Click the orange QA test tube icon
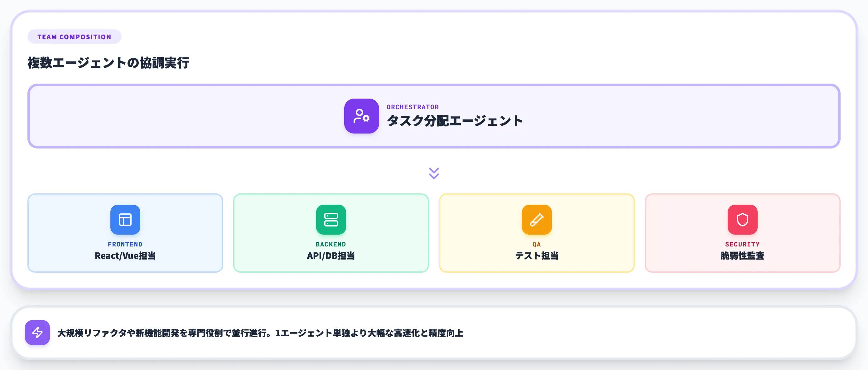The height and width of the screenshot is (370, 868). coord(537,219)
